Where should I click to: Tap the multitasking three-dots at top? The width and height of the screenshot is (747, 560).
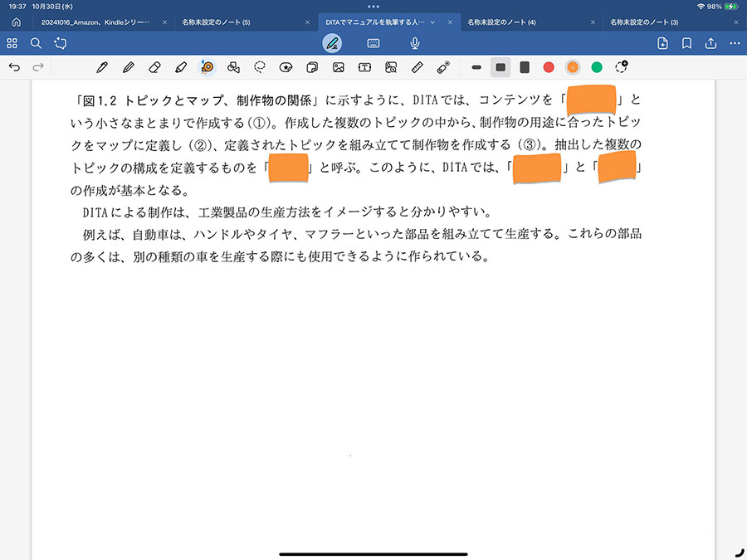[x=373, y=7]
